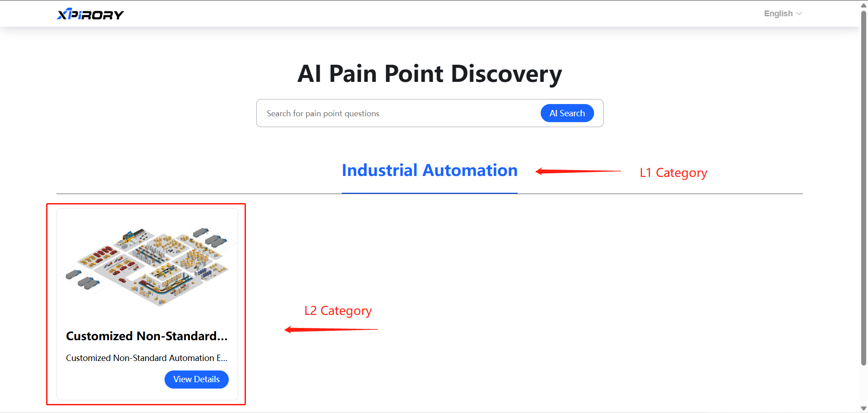Focus the pain point search field
Image resolution: width=868 pixels, height=413 pixels.
pos(398,114)
